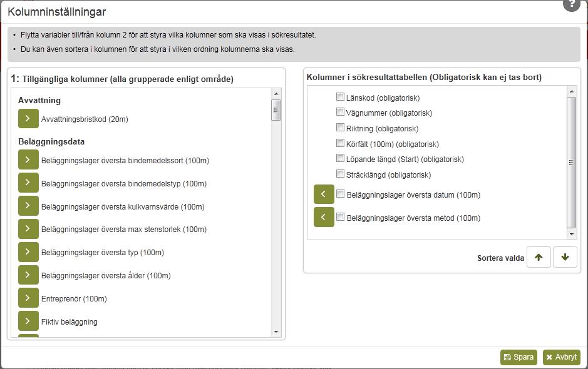Remove Beläggningslager översta datum with left arrow
Screen dimensions: 588x369
324,194
